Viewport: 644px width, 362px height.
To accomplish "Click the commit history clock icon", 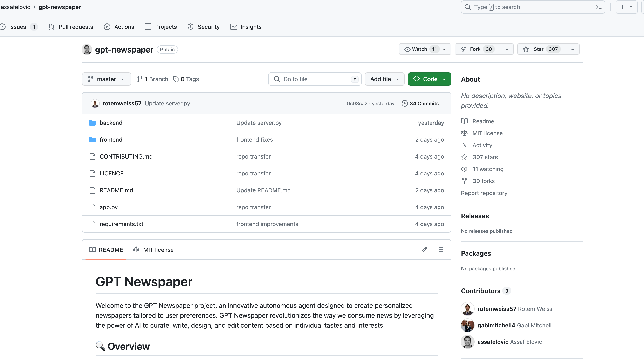I will coord(404,103).
